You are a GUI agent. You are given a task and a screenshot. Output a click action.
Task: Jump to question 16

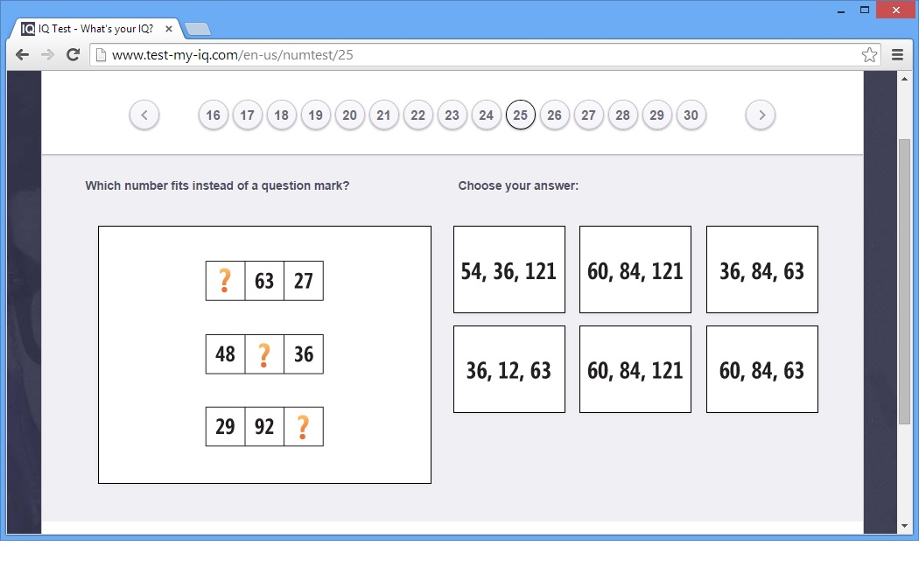214,115
